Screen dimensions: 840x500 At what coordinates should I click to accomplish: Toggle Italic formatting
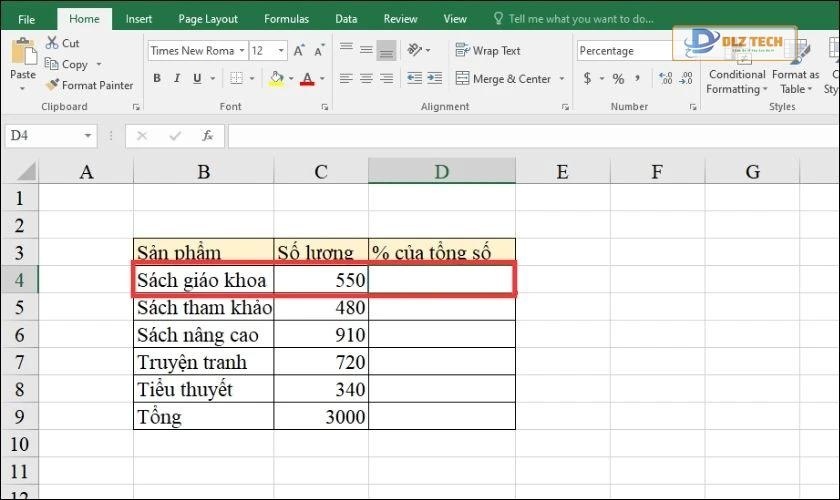(179, 79)
